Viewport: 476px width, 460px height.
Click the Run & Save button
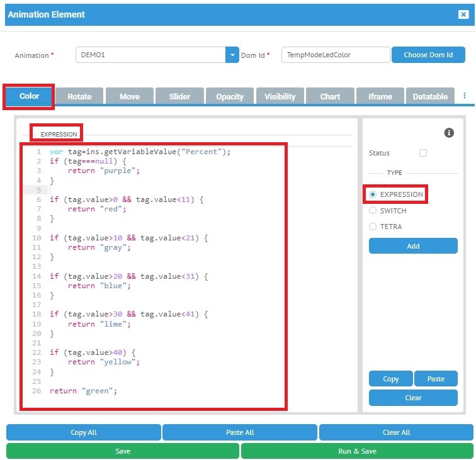pyautogui.click(x=357, y=451)
